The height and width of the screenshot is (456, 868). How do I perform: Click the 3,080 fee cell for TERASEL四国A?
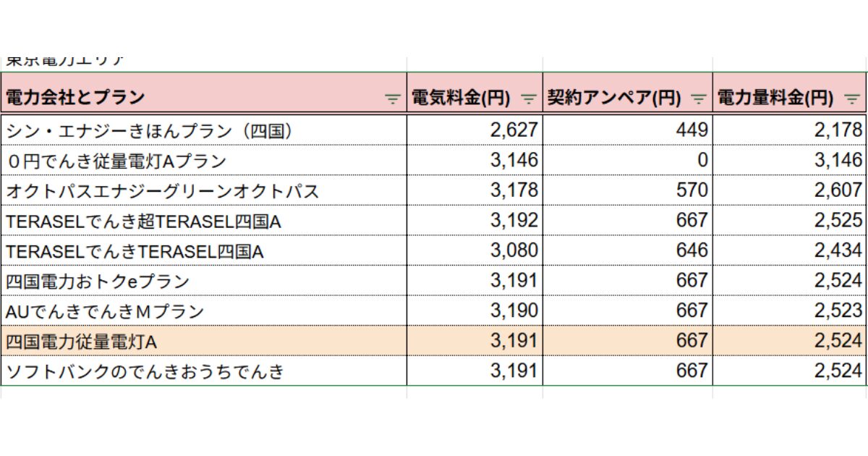[475, 250]
